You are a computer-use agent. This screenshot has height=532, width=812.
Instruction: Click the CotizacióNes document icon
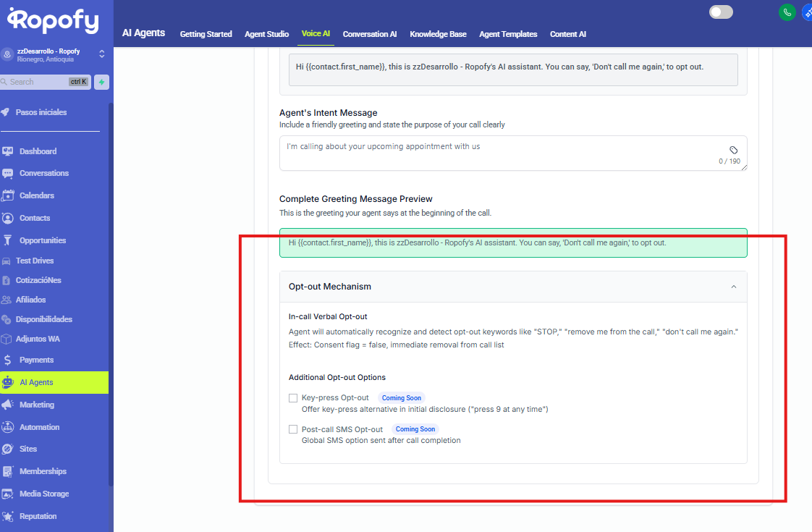[6, 280]
